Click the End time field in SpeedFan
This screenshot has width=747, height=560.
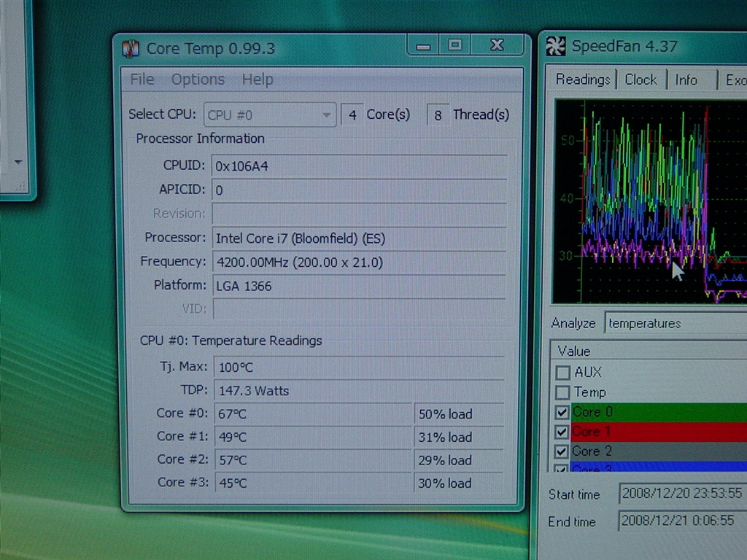[x=683, y=521]
